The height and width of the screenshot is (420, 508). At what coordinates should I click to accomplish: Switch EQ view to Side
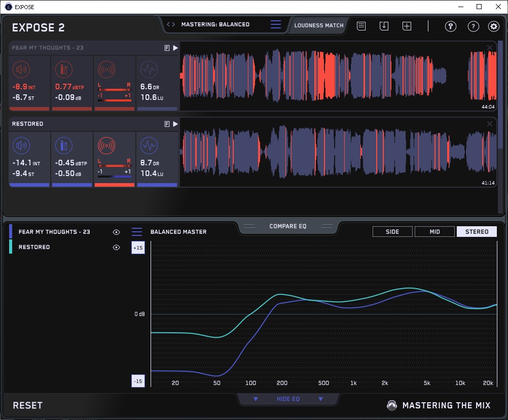(x=392, y=232)
